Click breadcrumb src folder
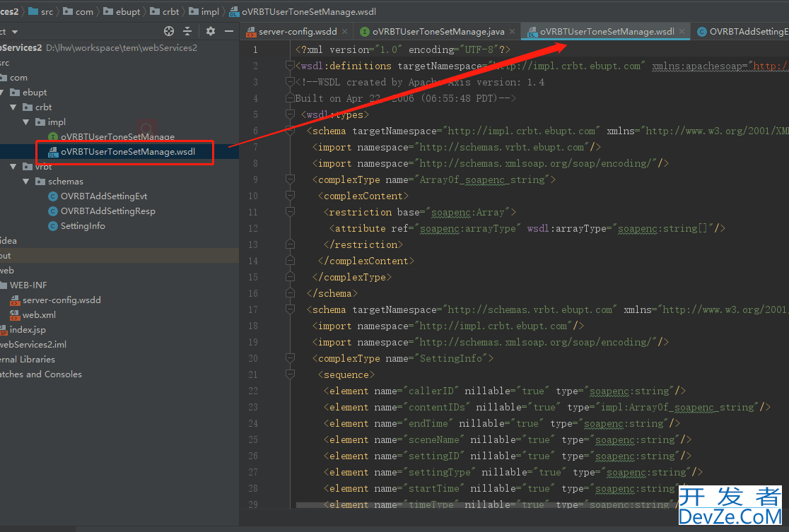Image resolution: width=789 pixels, height=532 pixels. (x=41, y=11)
